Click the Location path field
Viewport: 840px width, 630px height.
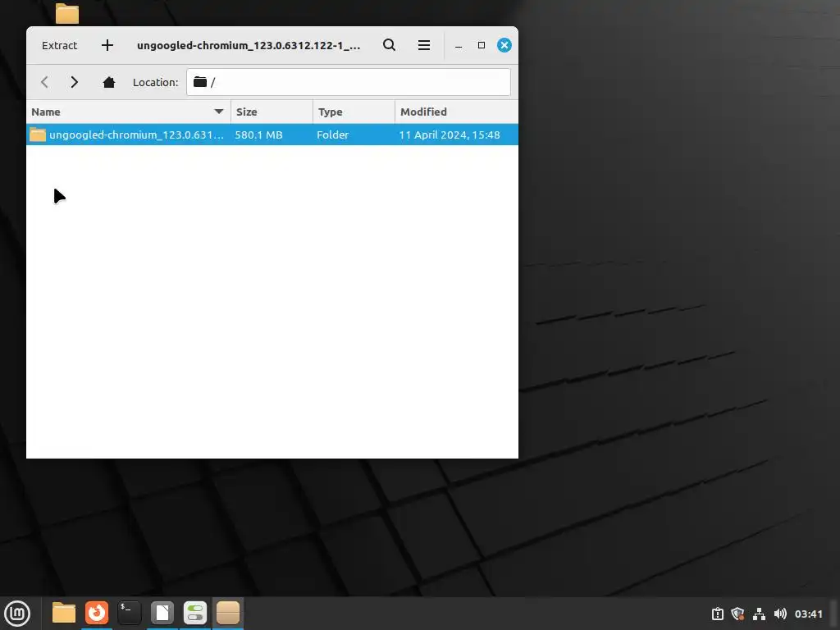pyautogui.click(x=348, y=82)
